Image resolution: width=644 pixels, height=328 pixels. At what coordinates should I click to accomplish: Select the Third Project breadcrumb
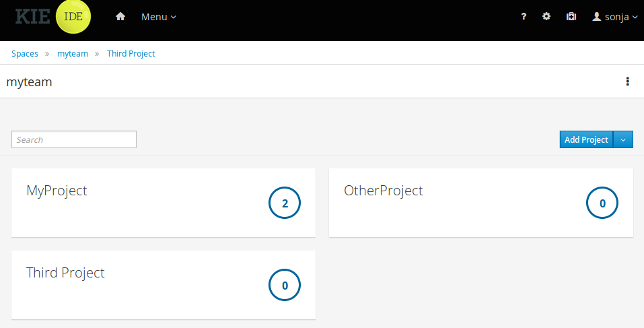tap(131, 53)
